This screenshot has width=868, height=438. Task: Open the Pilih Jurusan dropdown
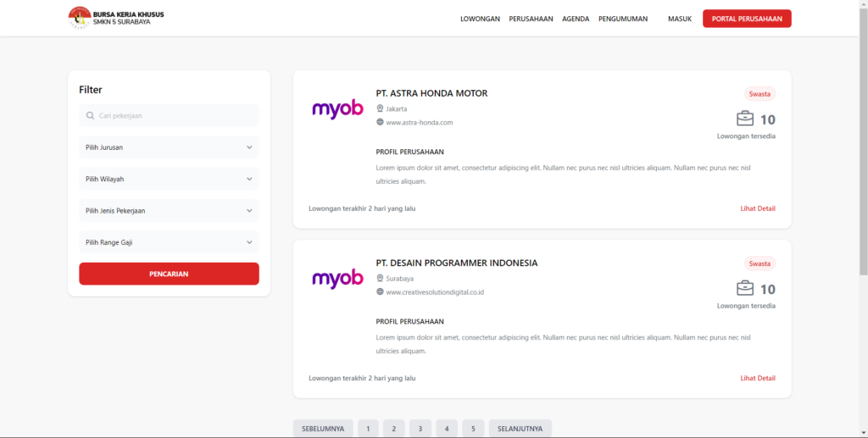[169, 147]
